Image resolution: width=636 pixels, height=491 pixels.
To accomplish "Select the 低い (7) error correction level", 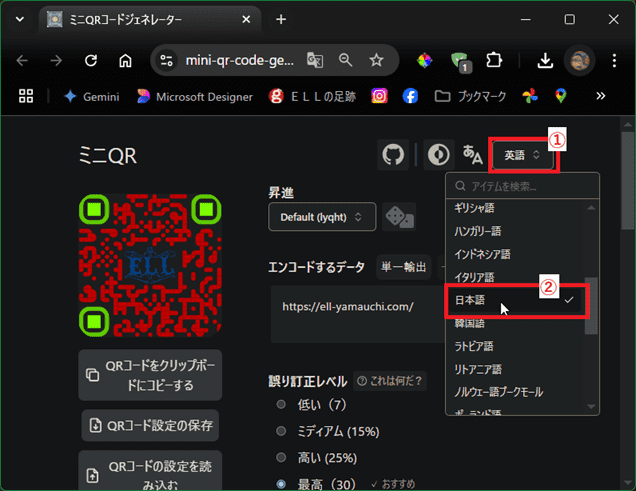I will point(281,404).
